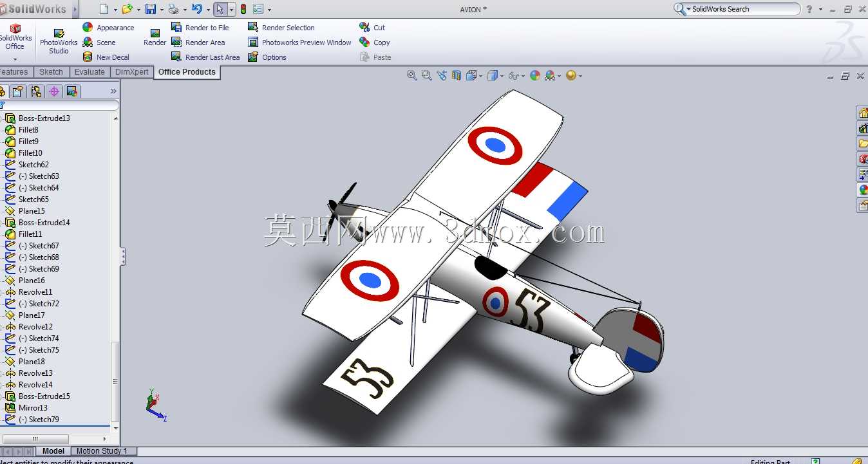Select the Model tab
868x464 pixels.
(53, 451)
